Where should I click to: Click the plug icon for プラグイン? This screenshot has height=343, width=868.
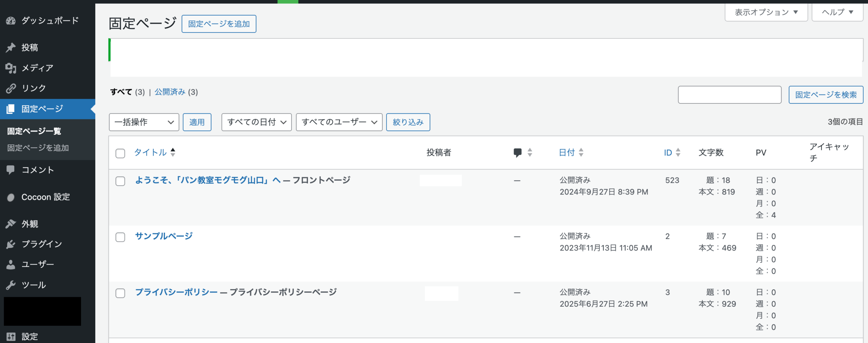tap(11, 244)
